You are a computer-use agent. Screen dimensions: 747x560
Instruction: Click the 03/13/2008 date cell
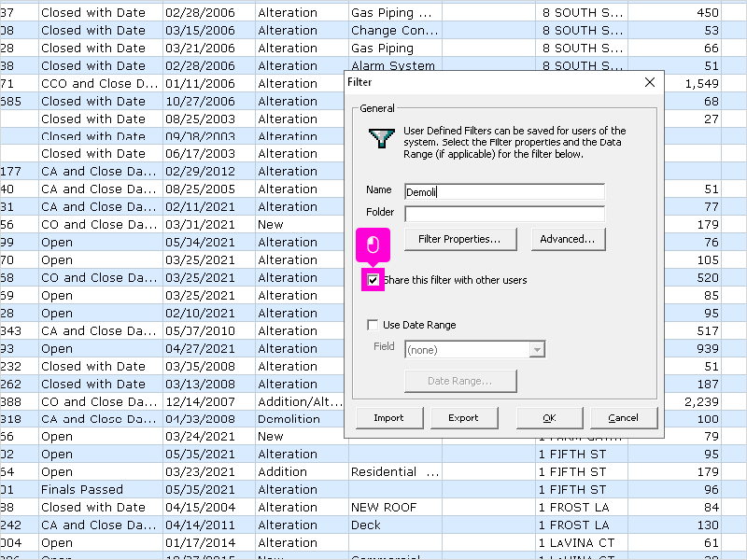[x=209, y=384]
